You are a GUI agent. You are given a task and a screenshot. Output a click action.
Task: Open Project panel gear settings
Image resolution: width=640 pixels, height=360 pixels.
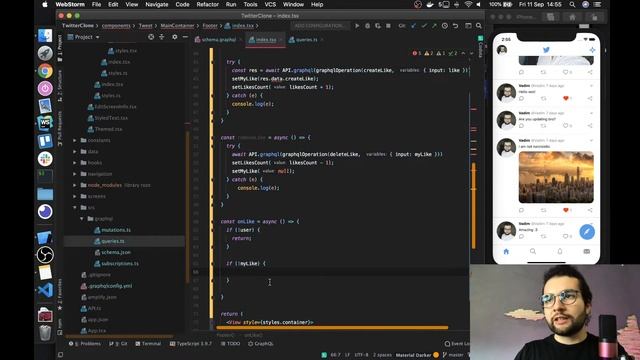tap(175, 37)
